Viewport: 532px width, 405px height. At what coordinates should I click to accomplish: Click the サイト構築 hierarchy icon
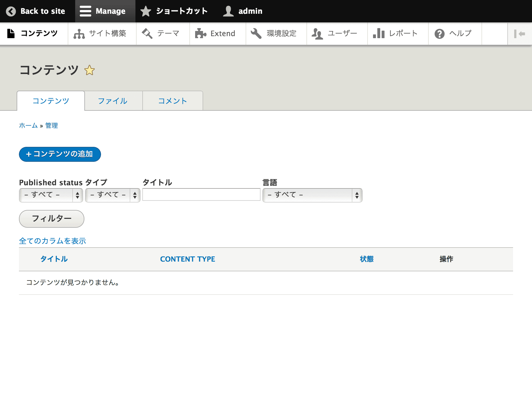[79, 34]
